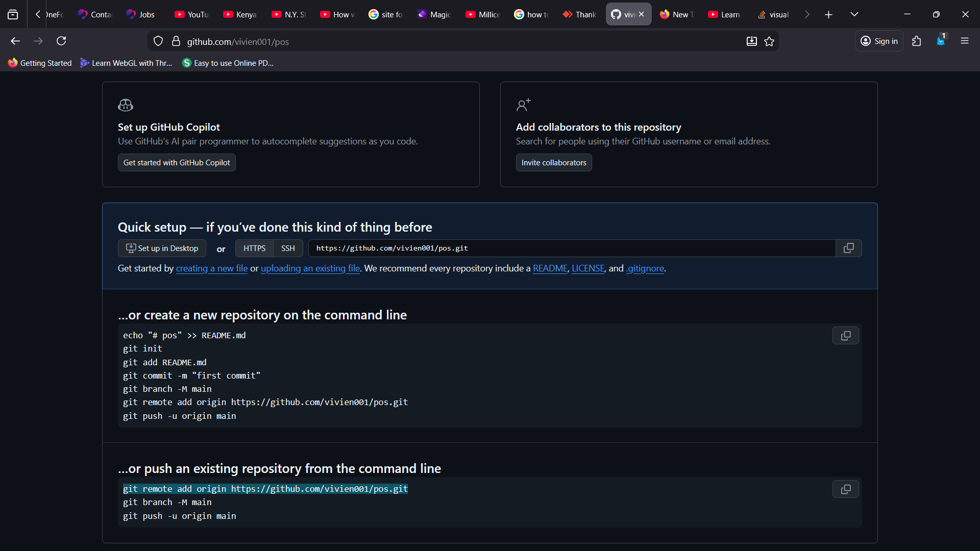The height and width of the screenshot is (551, 980).
Task: Reload the current GitHub page
Action: 61,41
